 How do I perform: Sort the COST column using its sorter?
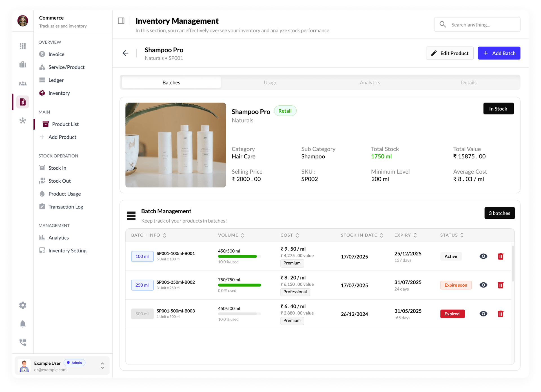click(297, 235)
